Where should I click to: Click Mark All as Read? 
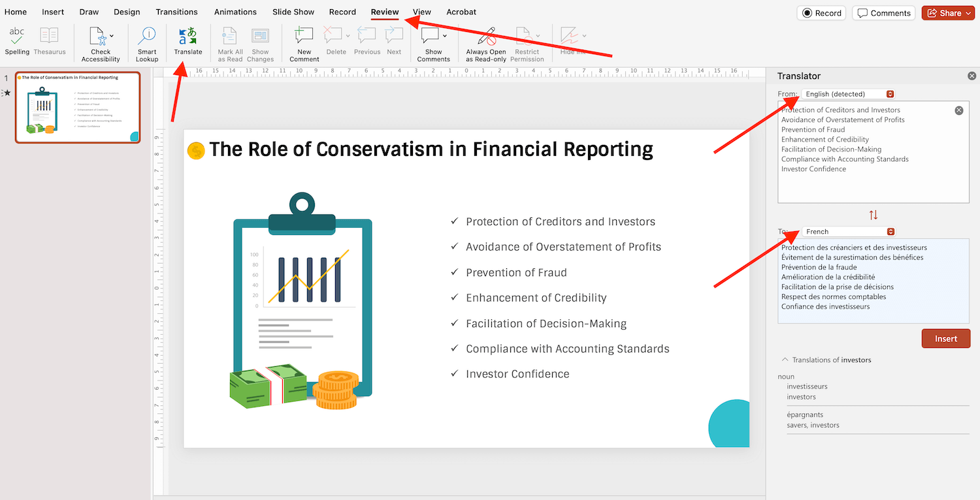click(230, 44)
